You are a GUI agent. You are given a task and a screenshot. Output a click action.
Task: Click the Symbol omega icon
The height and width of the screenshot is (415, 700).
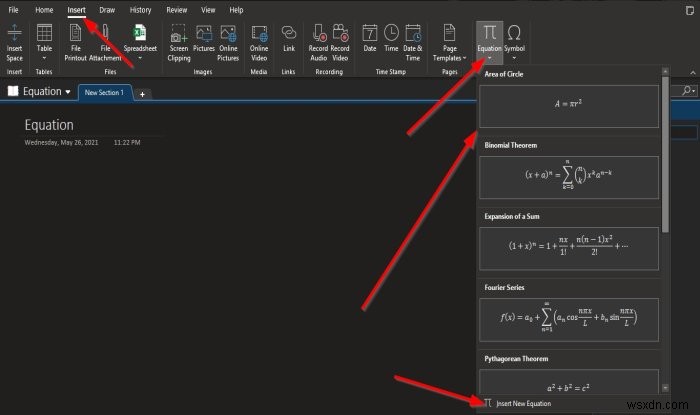[514, 33]
